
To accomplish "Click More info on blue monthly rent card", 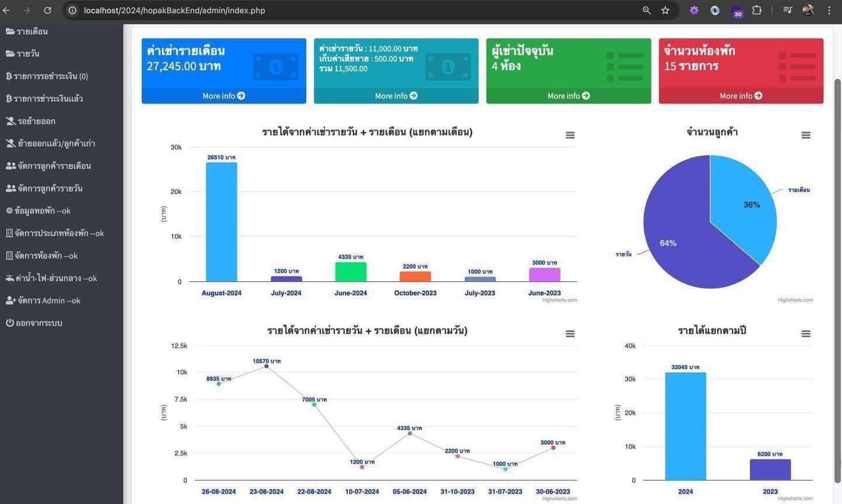I will tap(224, 96).
